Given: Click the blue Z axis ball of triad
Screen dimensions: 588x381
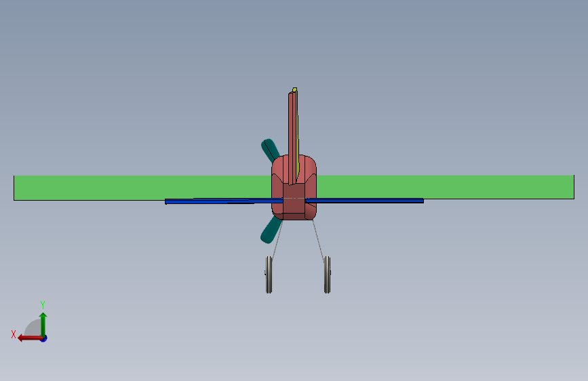Looking at the screenshot, I should pos(44,339).
